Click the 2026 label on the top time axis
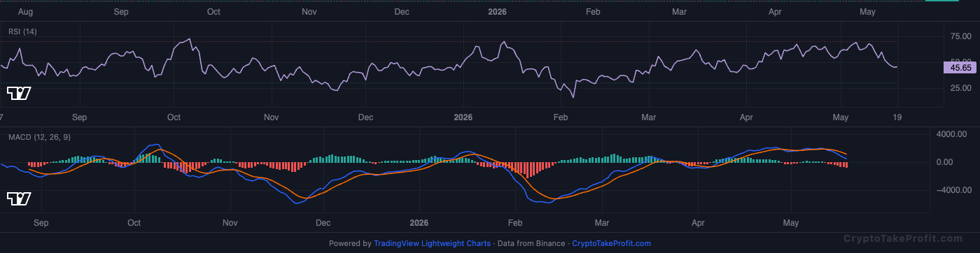This screenshot has width=980, height=253. 497,12
